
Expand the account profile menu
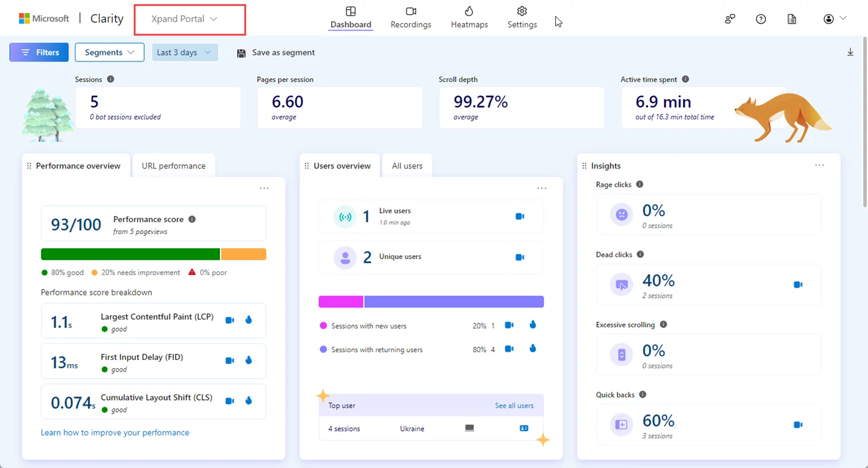pos(835,19)
